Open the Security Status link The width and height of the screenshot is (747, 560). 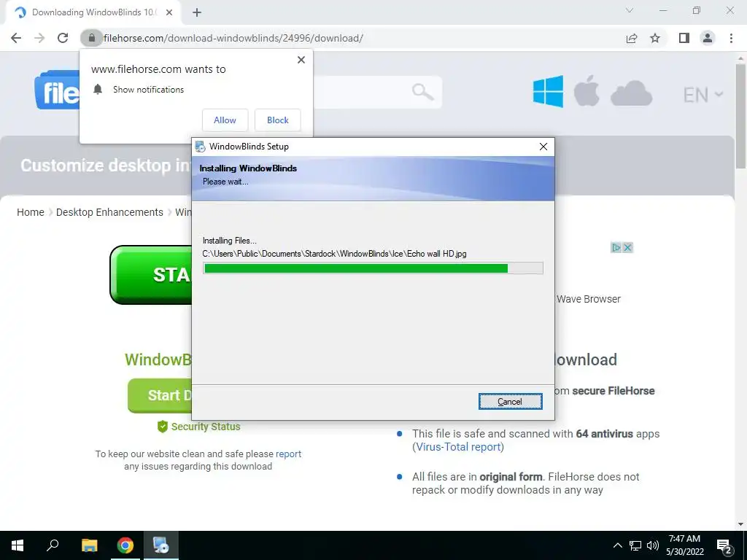click(x=205, y=427)
